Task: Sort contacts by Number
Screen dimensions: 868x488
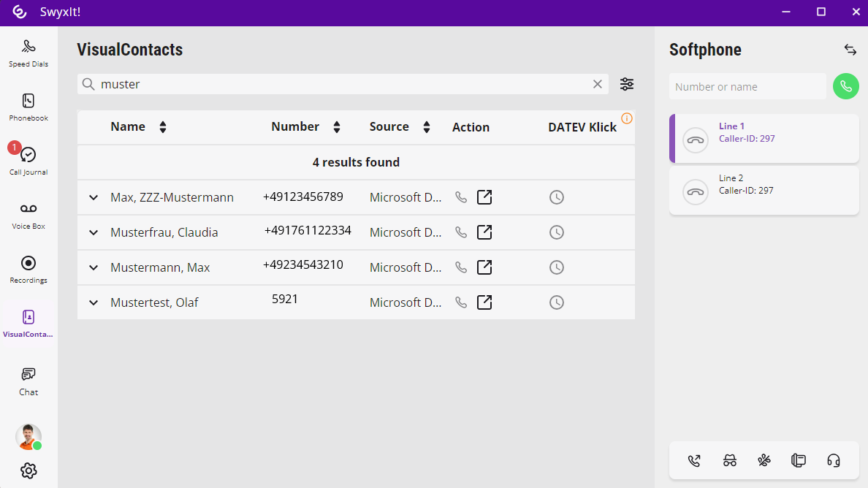Action: coord(337,127)
